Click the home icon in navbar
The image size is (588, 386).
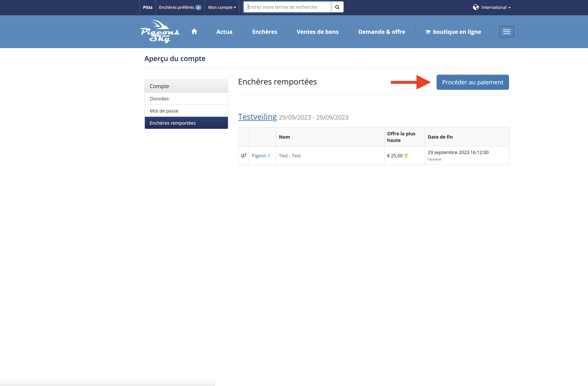[194, 32]
